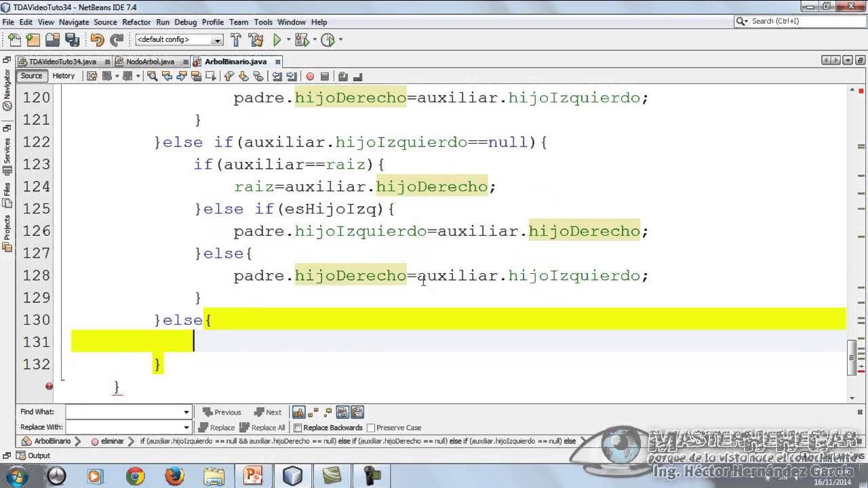Toggle Wrap Around in the find bar
Viewport: 868px width, 488px height.
[x=357, y=411]
